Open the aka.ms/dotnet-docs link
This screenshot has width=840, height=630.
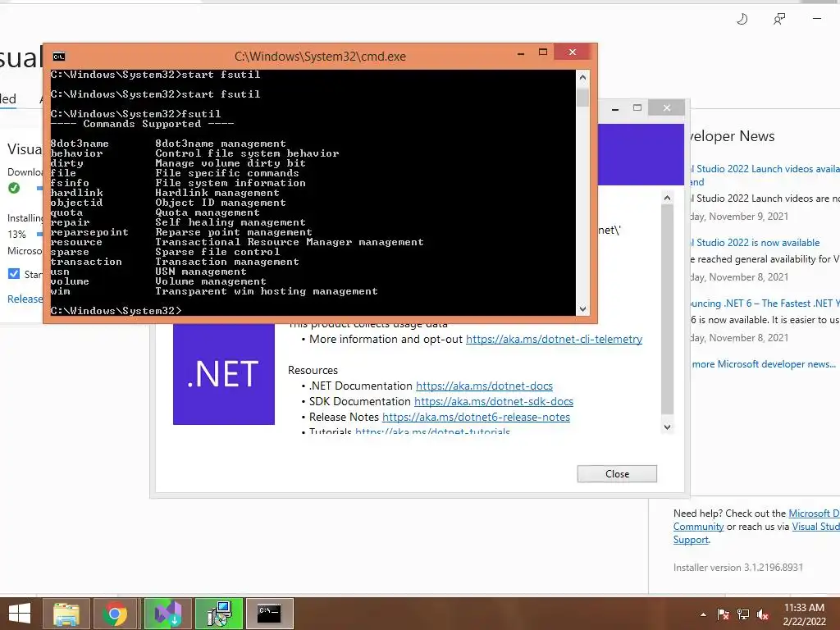tap(484, 386)
